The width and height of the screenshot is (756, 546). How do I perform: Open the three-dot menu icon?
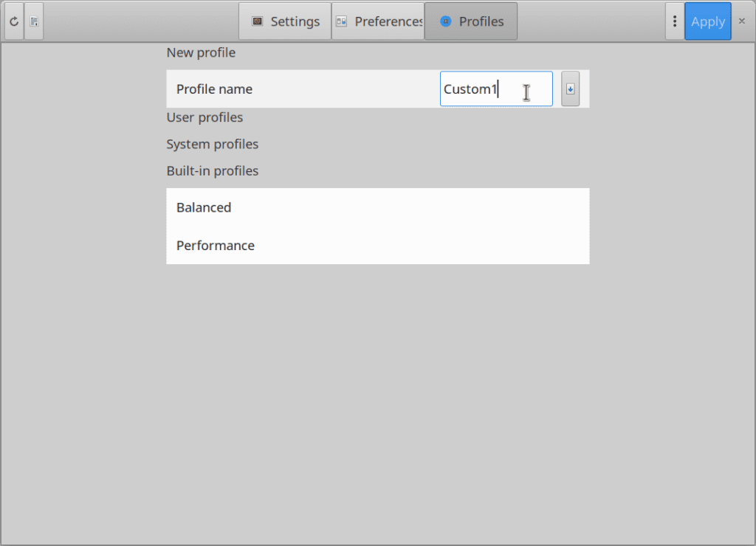(674, 21)
